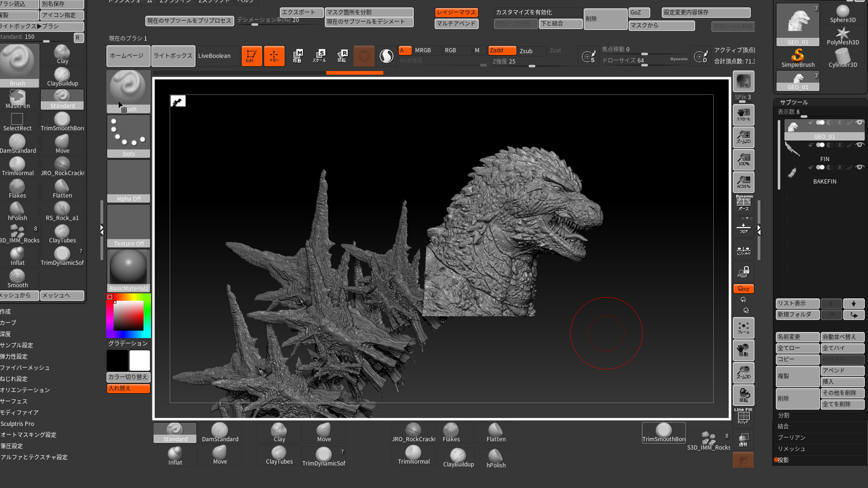This screenshot has width=868, height=488.
Task: Toggle Lazy Mouse option
Action: tap(456, 13)
